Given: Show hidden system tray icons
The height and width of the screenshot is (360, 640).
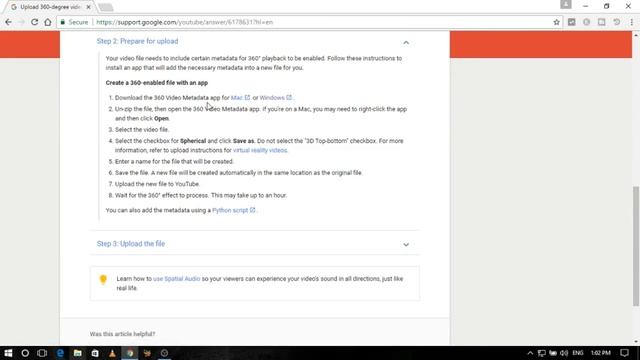Looking at the screenshot, I should point(530,353).
